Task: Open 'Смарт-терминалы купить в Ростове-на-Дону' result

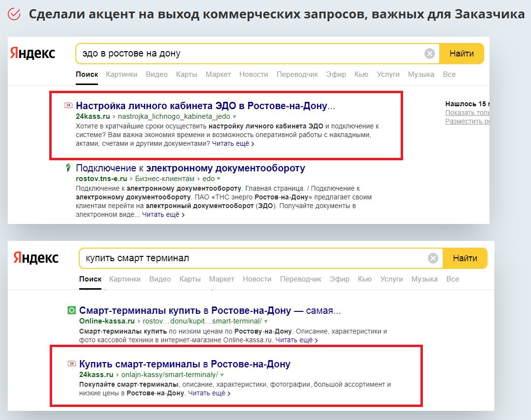Action: tap(210, 310)
